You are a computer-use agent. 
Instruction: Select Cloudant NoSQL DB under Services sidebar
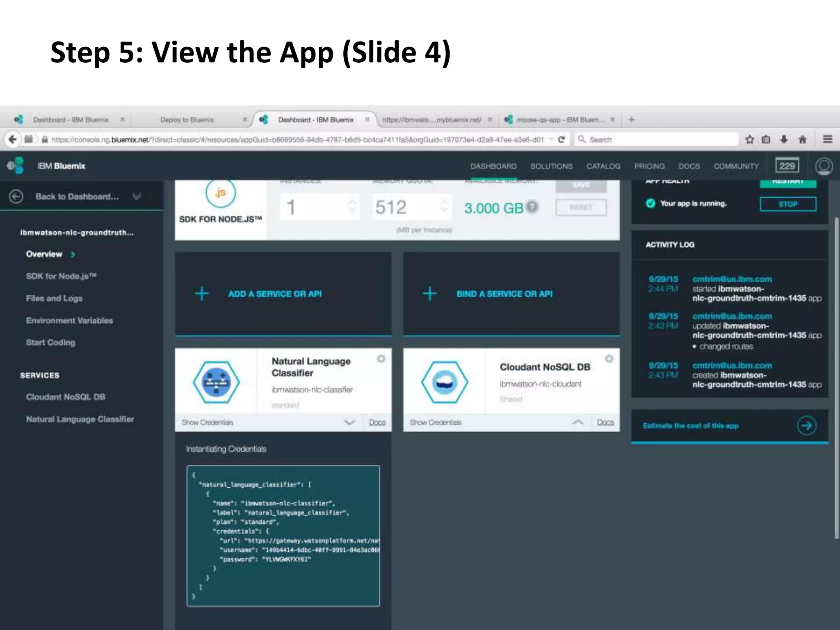66,397
